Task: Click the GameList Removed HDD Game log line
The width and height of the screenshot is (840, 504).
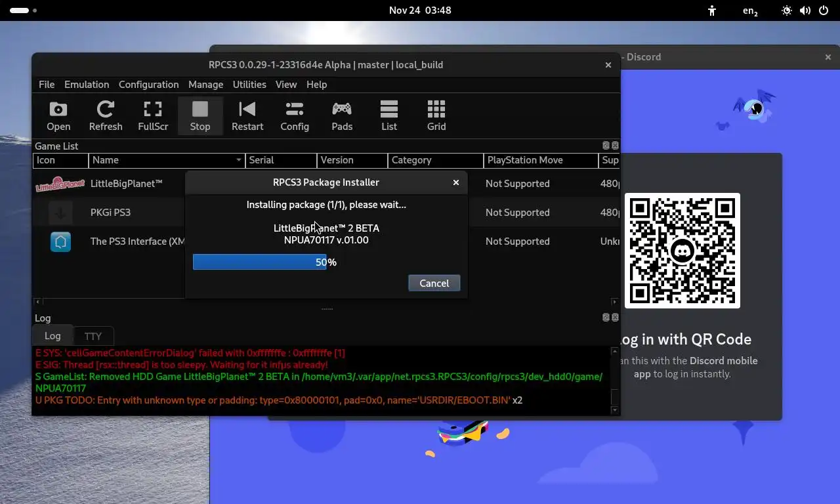Action: tap(319, 382)
